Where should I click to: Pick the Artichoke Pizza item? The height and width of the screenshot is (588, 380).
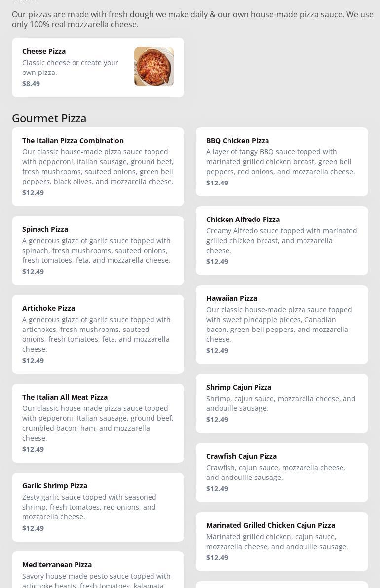pos(98,334)
